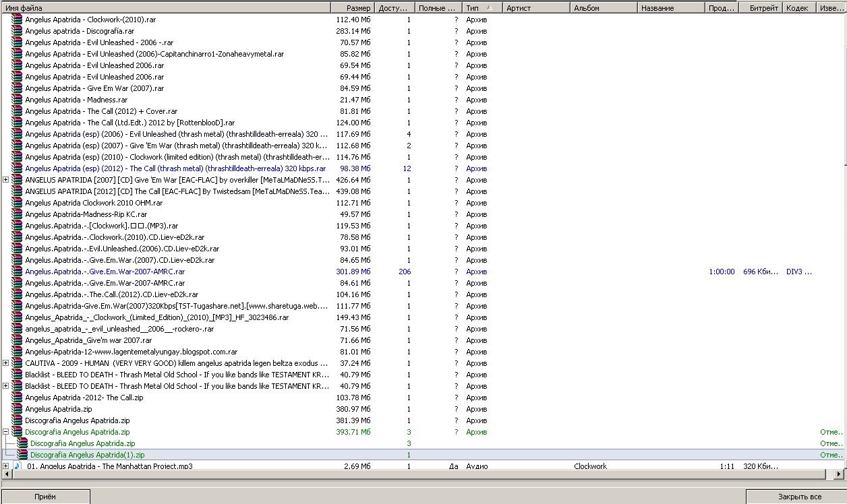This screenshot has height=504, width=847.
Task: Click archive icon of HF_3023486.rar row
Action: [17, 317]
